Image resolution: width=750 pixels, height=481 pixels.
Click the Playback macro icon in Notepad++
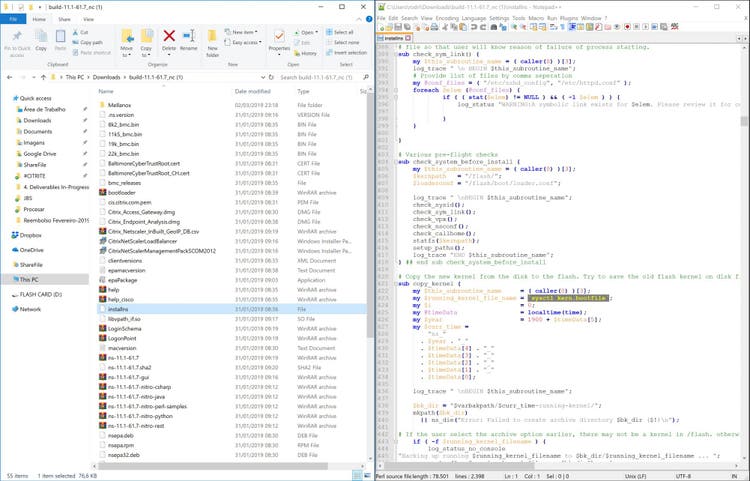tap(645, 27)
